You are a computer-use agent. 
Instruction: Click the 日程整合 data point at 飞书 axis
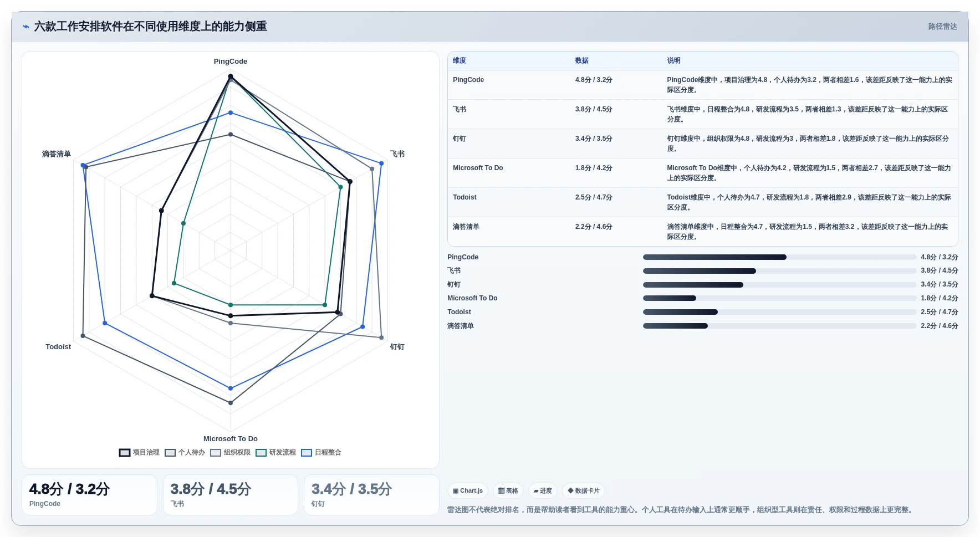pyautogui.click(x=381, y=163)
